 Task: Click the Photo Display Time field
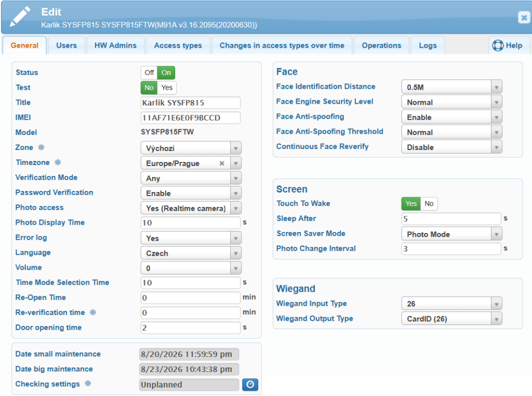(x=191, y=223)
